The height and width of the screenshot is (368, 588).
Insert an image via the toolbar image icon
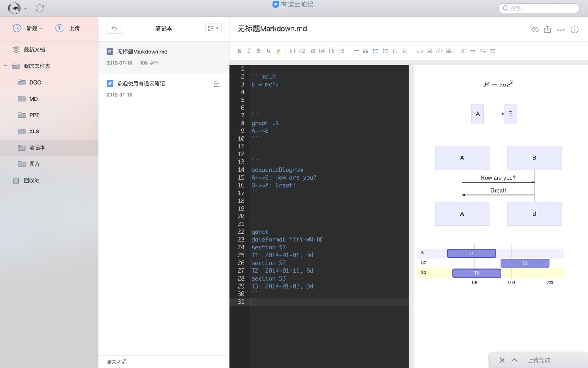click(429, 51)
